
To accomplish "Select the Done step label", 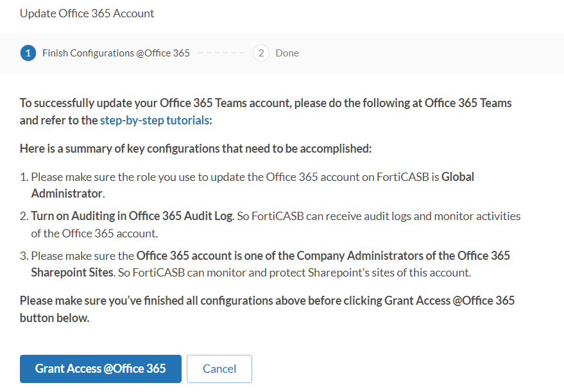I will pyautogui.click(x=287, y=53).
